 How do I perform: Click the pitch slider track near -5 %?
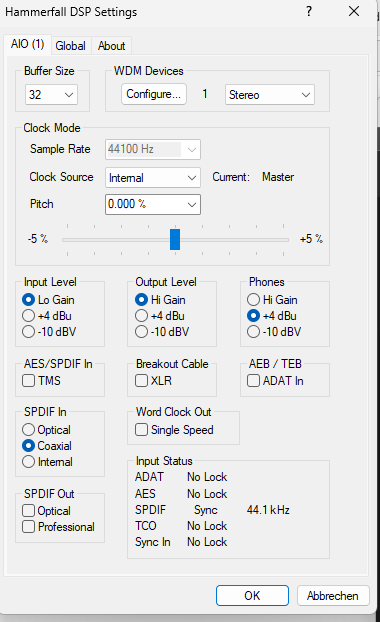[x=68, y=240]
